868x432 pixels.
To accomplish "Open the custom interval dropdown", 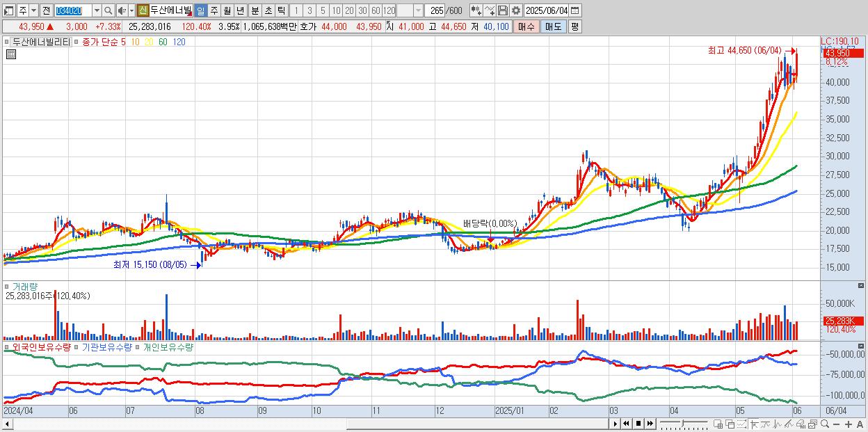I will coord(418,10).
